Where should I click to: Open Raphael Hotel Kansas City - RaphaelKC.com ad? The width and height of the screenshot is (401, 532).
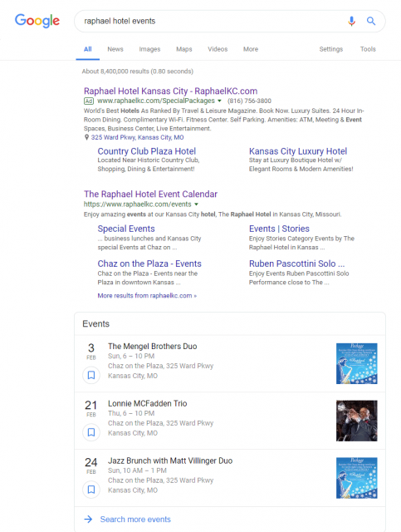(170, 91)
